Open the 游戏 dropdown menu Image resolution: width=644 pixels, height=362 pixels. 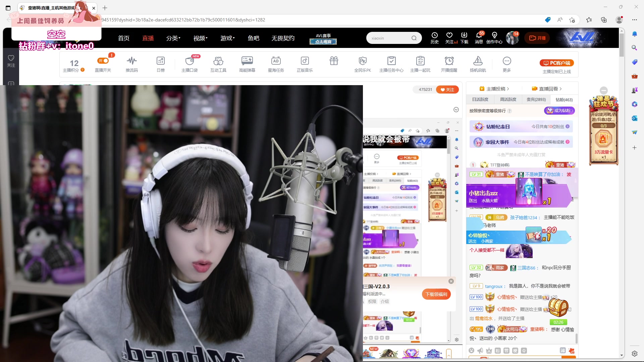pyautogui.click(x=228, y=38)
